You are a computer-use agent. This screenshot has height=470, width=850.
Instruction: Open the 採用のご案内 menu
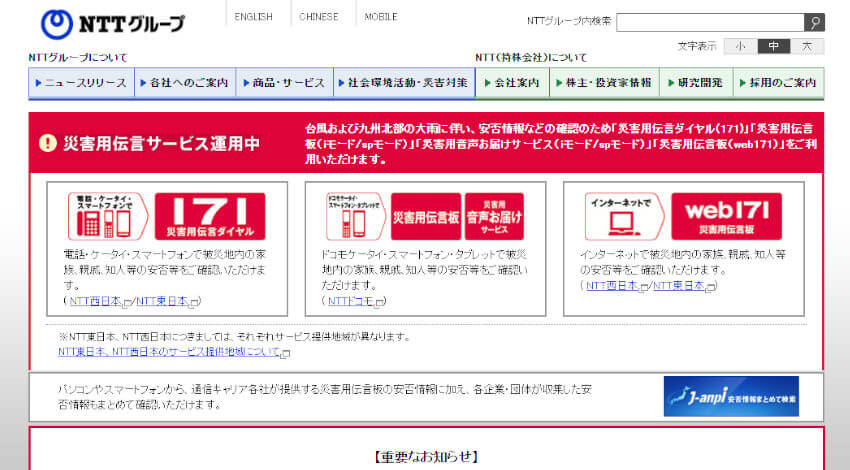point(778,83)
